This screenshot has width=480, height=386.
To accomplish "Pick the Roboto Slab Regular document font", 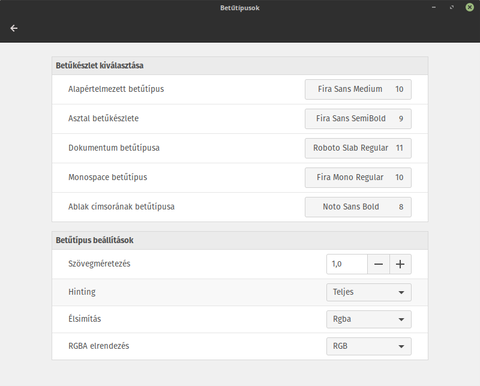I will pyautogui.click(x=358, y=148).
